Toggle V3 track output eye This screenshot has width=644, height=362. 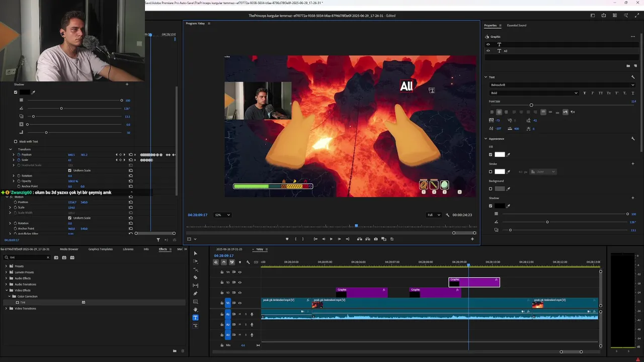point(239,283)
